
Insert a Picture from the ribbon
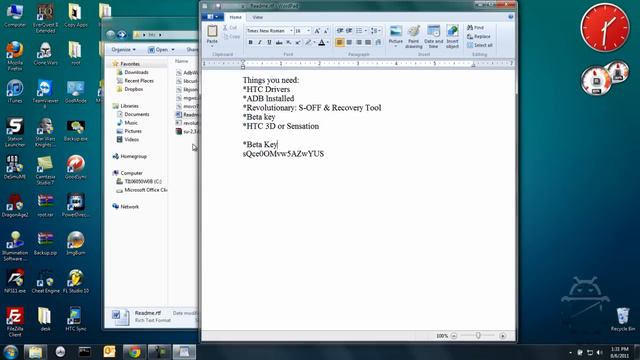(x=396, y=35)
